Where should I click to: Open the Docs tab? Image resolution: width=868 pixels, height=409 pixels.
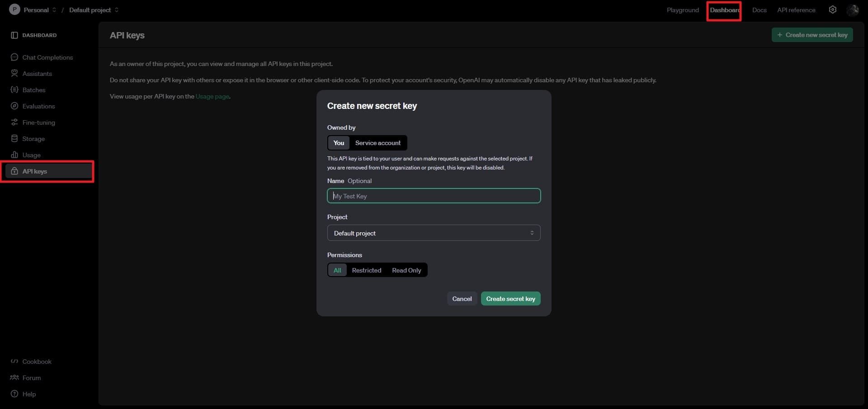[x=759, y=10]
